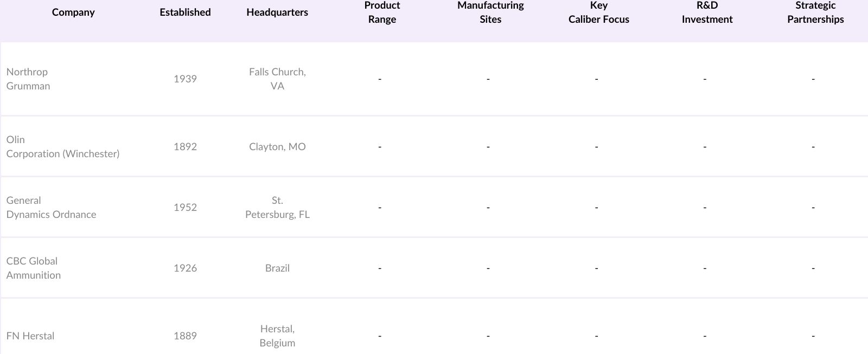Click the R&D Investment column header

click(707, 12)
